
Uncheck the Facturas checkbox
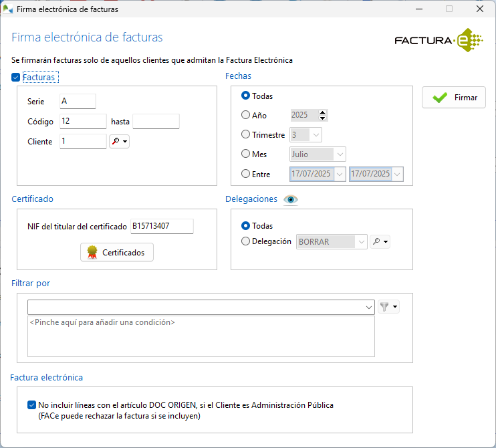(x=16, y=78)
